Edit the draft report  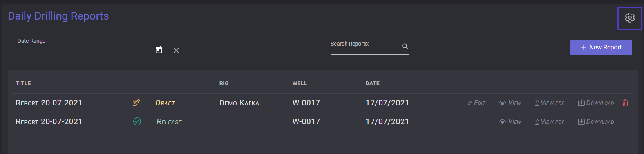pyautogui.click(x=476, y=103)
